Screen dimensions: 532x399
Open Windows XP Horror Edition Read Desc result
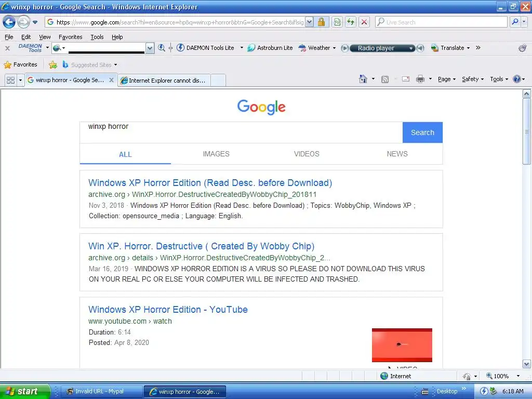[210, 183]
